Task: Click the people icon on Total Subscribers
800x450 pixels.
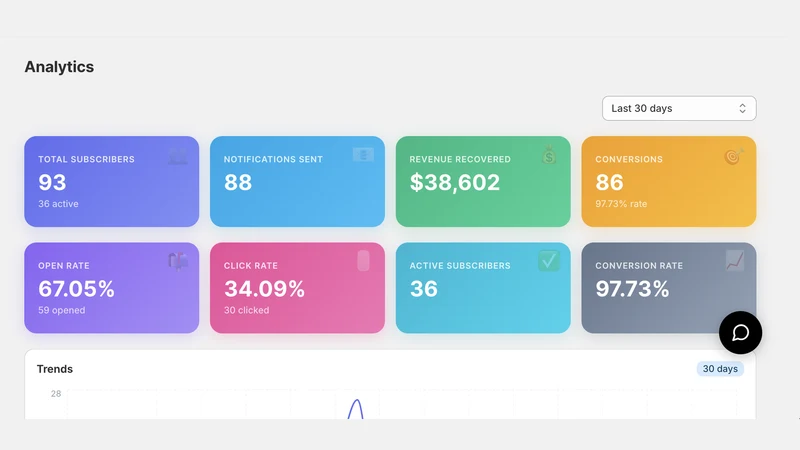Action: coord(178,156)
